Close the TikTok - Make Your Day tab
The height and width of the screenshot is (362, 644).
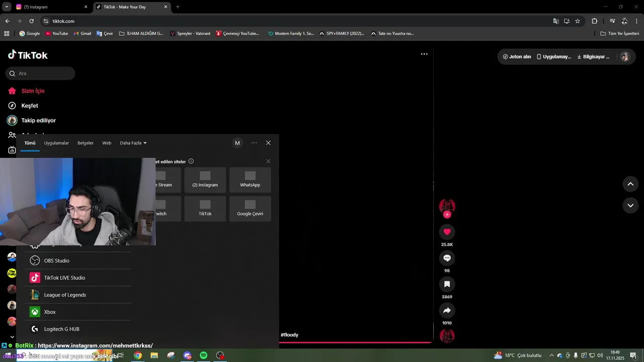[166, 7]
